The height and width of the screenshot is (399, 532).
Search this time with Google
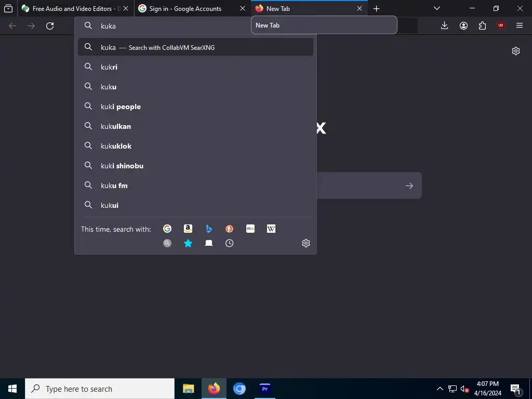click(167, 229)
